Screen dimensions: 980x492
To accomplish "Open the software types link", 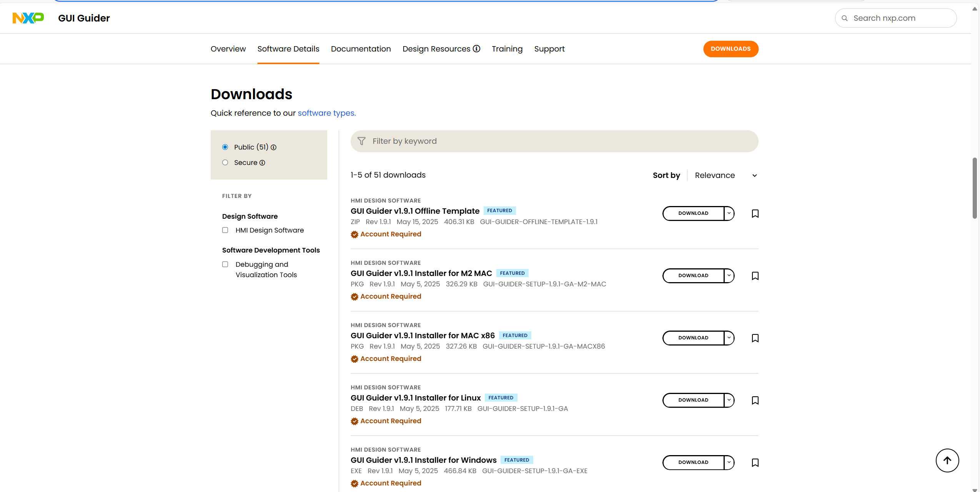I will [327, 113].
